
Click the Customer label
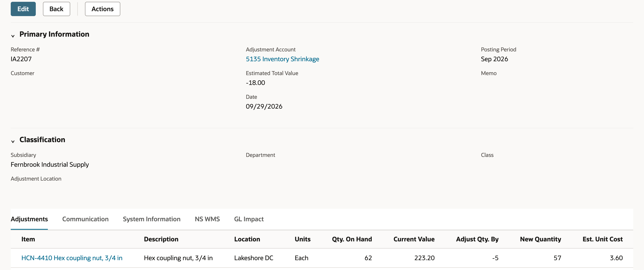pyautogui.click(x=22, y=73)
